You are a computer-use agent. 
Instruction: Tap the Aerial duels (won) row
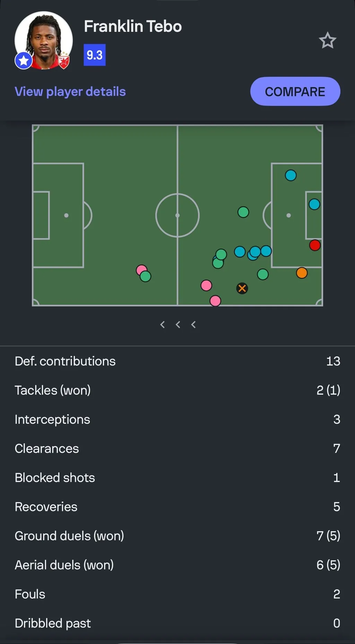click(x=177, y=565)
